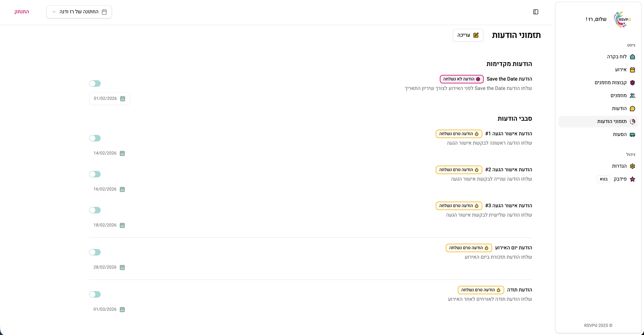Image resolution: width=644 pixels, height=335 pixels.
Task: Toggle the sidebar collapse panel icon
Action: (x=536, y=12)
